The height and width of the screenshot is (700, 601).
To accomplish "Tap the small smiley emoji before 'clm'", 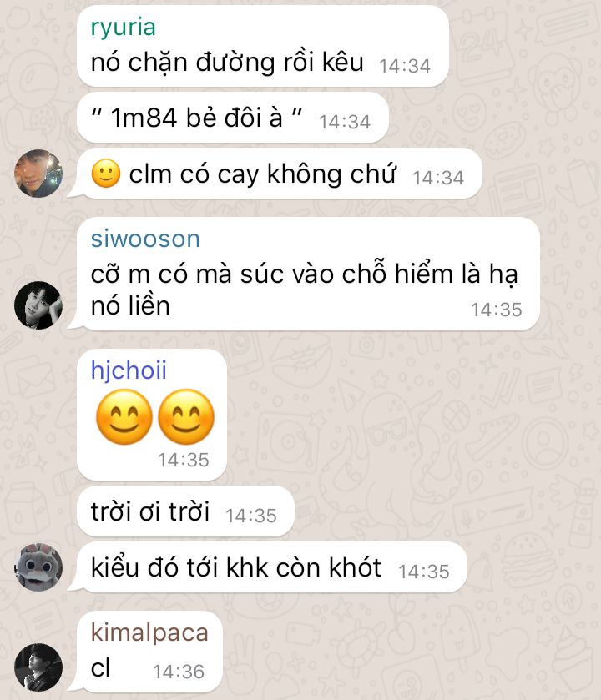I will (x=106, y=174).
